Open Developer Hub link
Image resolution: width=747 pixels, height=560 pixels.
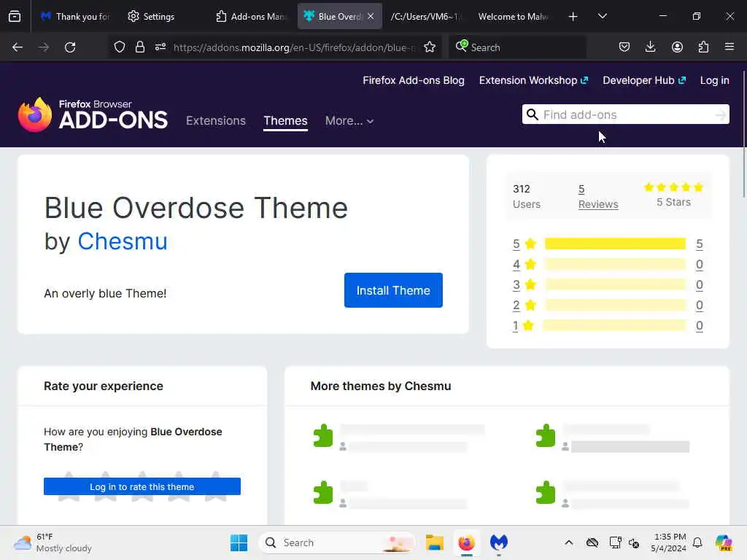pyautogui.click(x=644, y=80)
